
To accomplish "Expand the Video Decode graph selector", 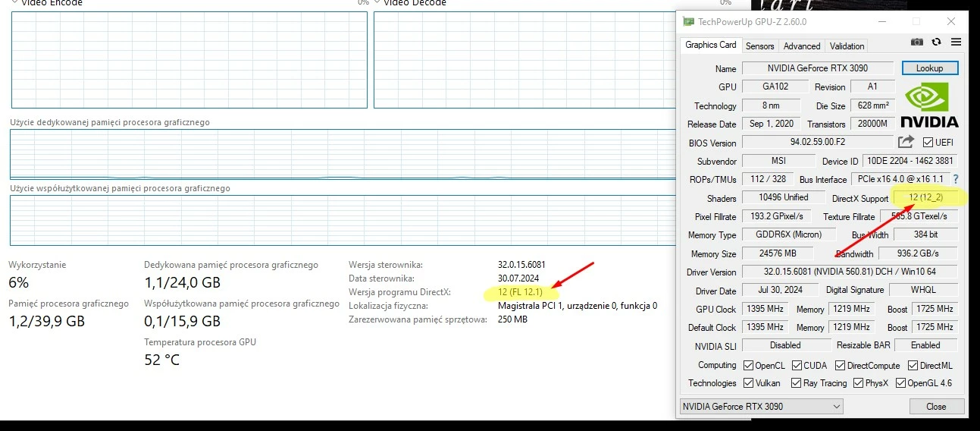I will click(377, 2).
